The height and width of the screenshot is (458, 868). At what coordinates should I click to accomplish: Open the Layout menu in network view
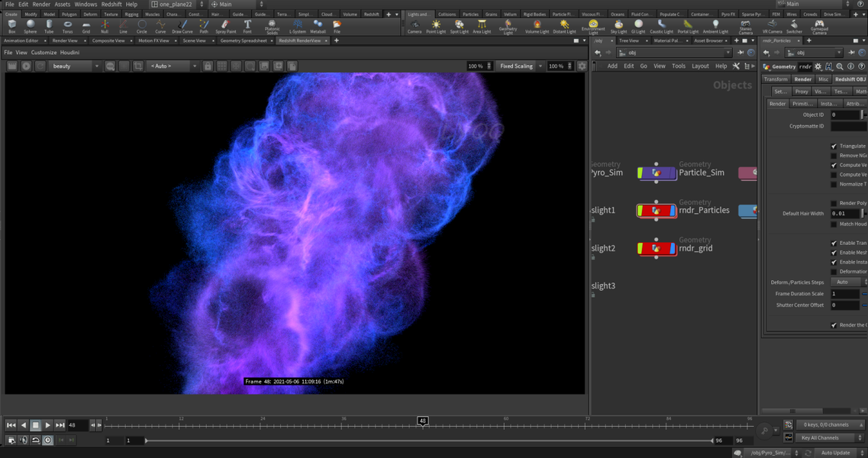(x=700, y=66)
